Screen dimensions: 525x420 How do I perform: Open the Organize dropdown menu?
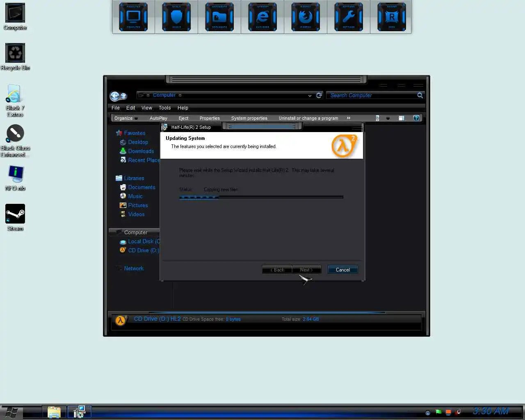tap(126, 118)
